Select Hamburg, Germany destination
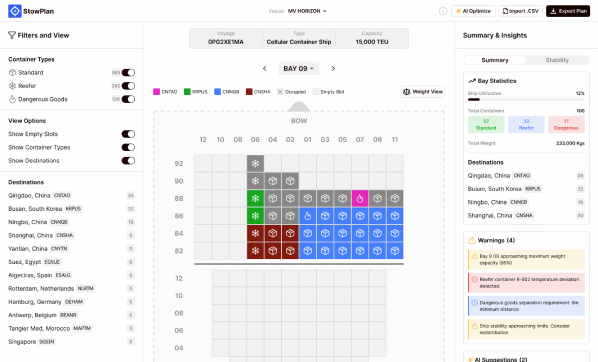The height and width of the screenshot is (362, 598). coord(71,302)
